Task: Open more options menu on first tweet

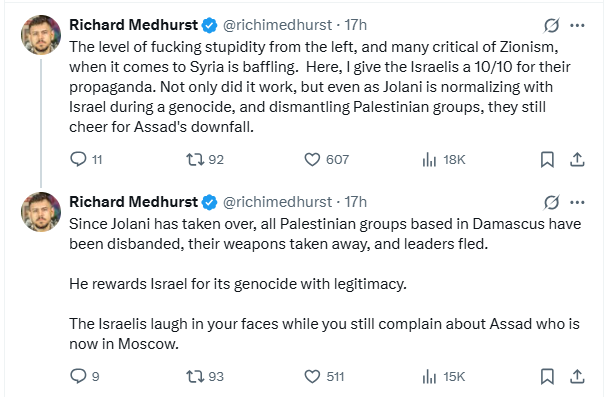Action: 577,25
